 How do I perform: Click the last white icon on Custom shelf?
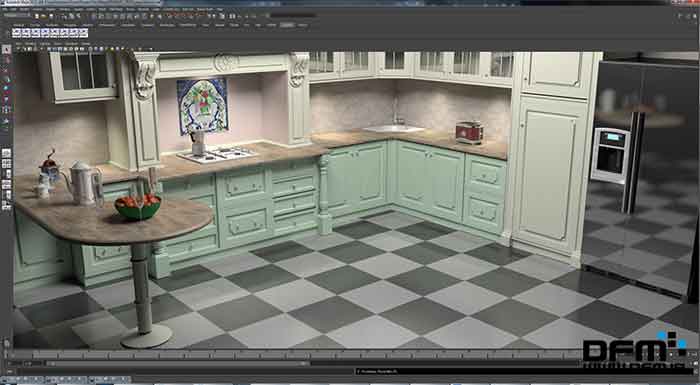pos(83,33)
